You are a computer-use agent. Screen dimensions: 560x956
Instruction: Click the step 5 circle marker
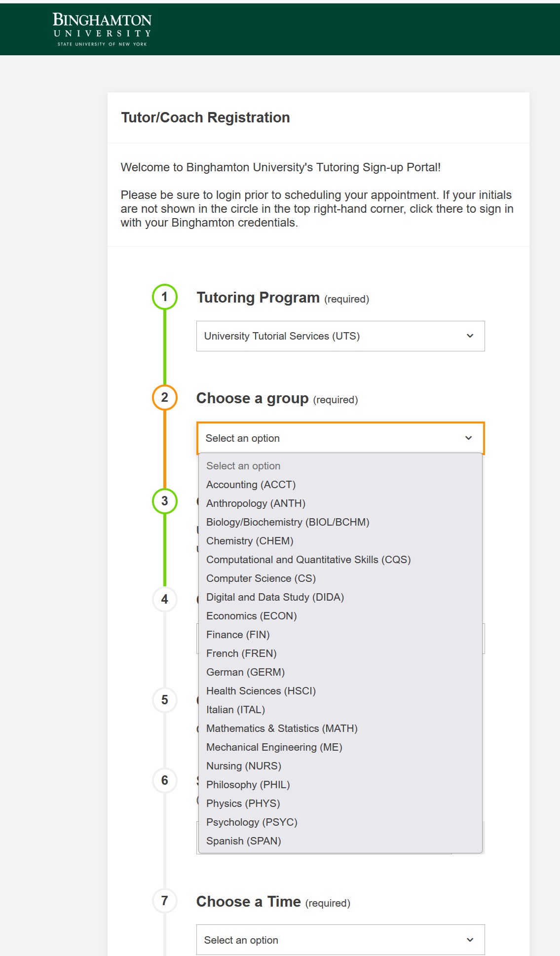click(165, 700)
